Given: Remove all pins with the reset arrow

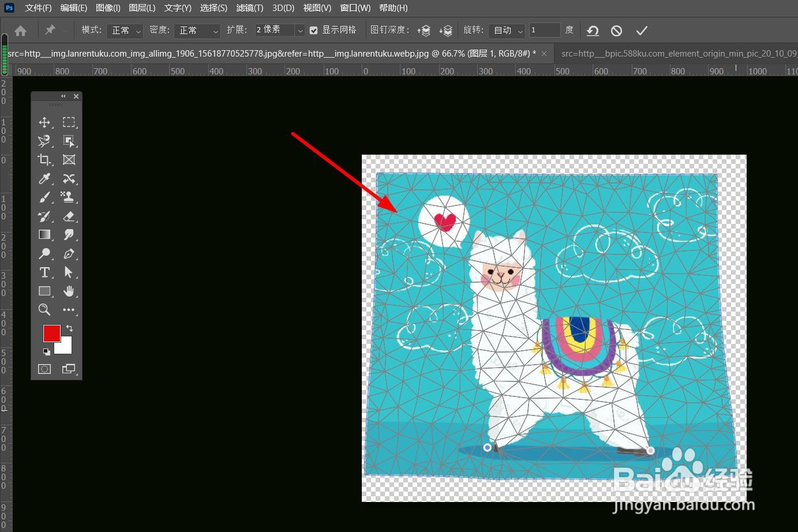Looking at the screenshot, I should pyautogui.click(x=593, y=31).
